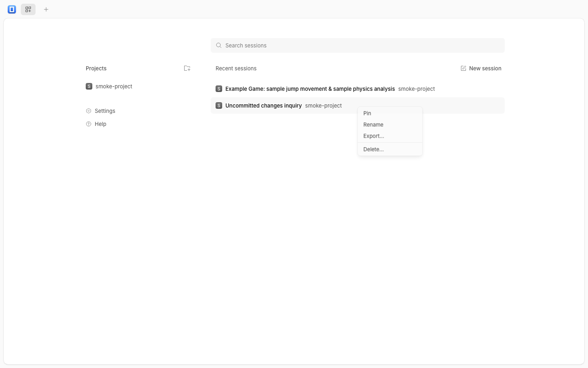Image resolution: width=588 pixels, height=368 pixels.
Task: Click the smoke-project S badge in Projects
Action: point(89,86)
